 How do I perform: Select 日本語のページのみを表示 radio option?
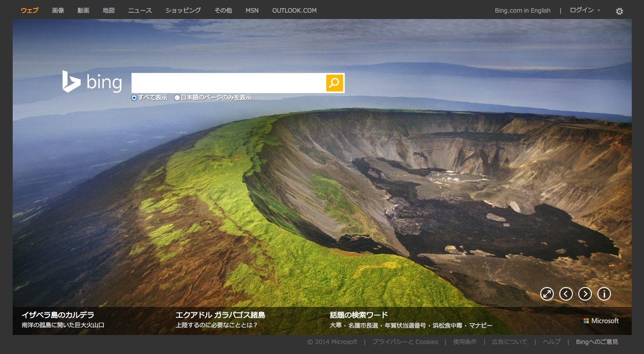177,98
